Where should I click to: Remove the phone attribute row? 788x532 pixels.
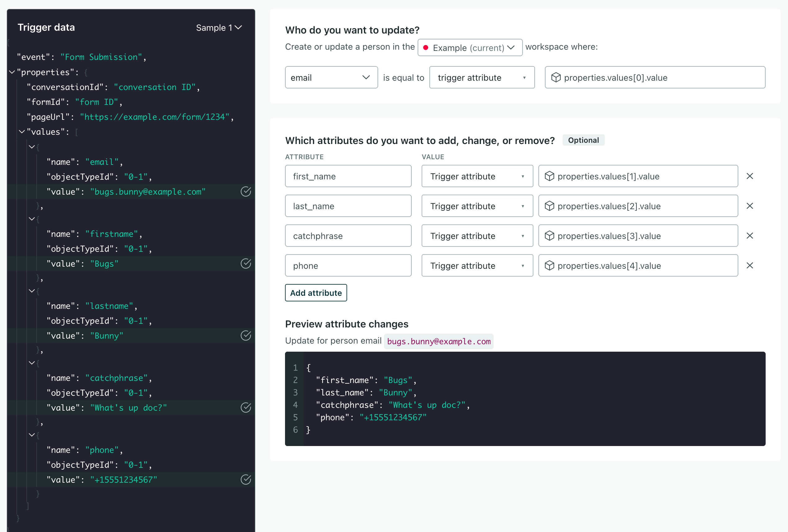coord(750,265)
